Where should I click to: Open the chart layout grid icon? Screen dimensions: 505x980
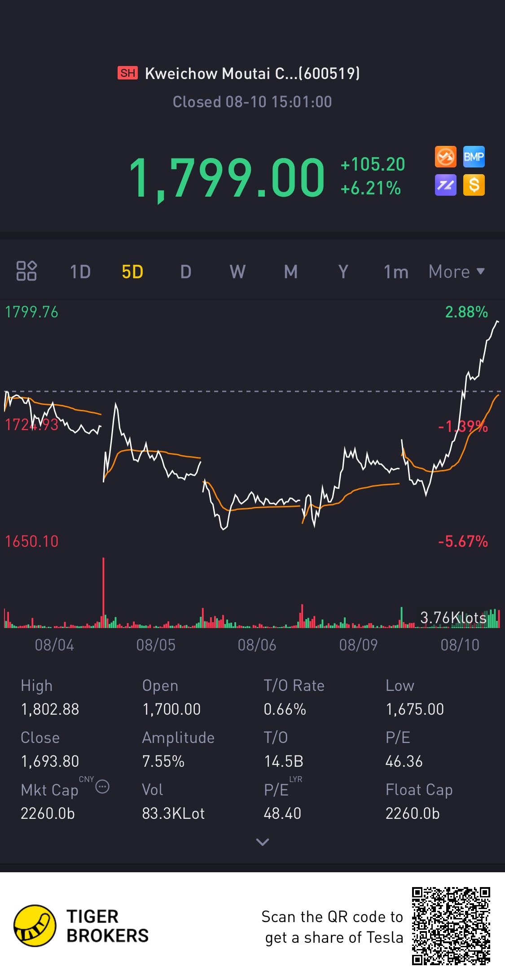[x=26, y=271]
